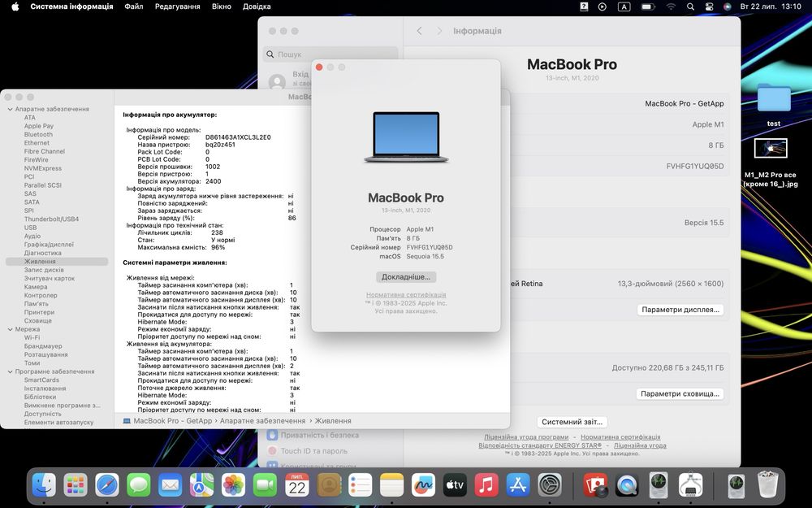Click the System Settings gear in the Dock
This screenshot has width=812, height=508.
[550, 486]
